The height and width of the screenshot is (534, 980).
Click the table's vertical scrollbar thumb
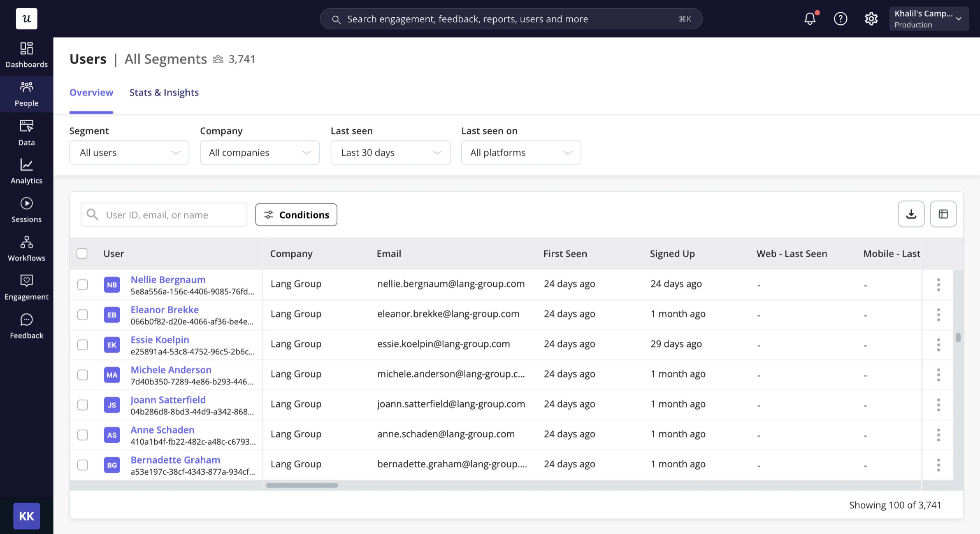point(958,337)
